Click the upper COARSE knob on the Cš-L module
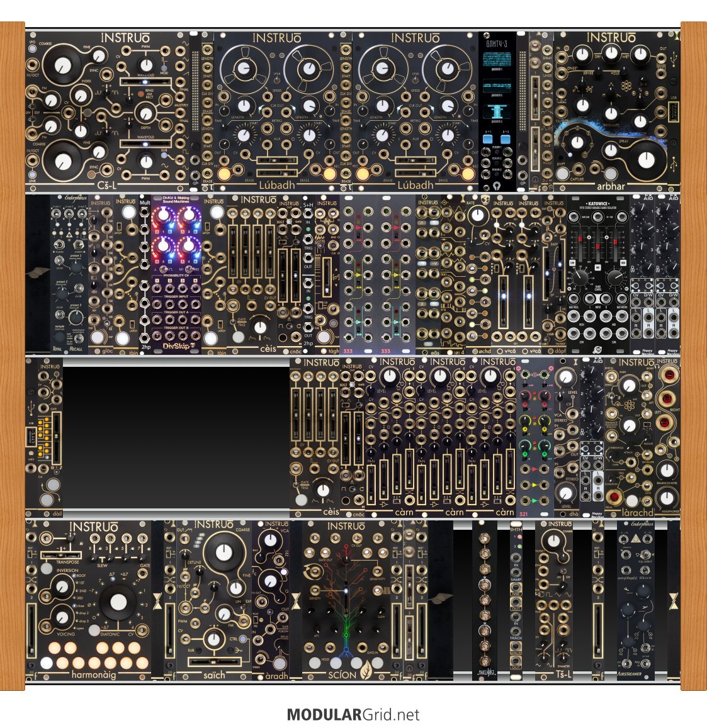Viewport: 707px width, 728px height. (x=63, y=65)
